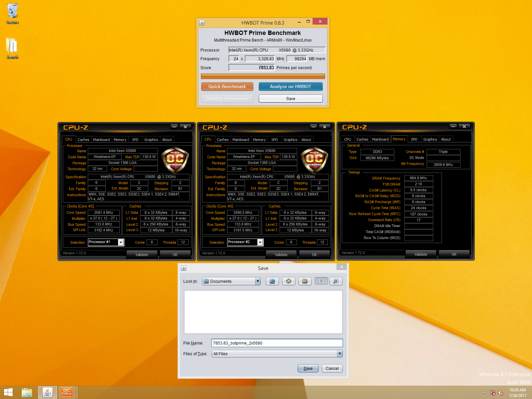
Task: Open the Processor #1 selection dropdown
Action: pyautogui.click(x=121, y=242)
